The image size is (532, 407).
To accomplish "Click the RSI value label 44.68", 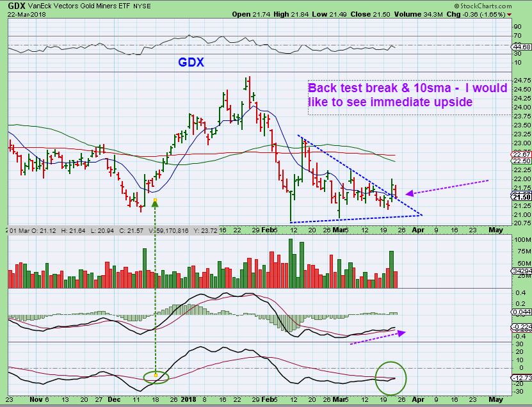I will tap(522, 47).
